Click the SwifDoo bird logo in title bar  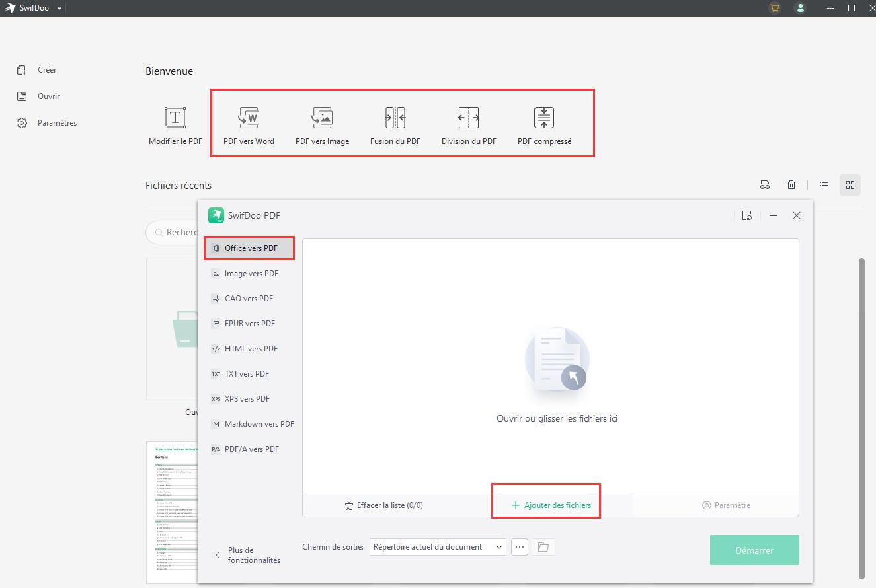pyautogui.click(x=10, y=8)
